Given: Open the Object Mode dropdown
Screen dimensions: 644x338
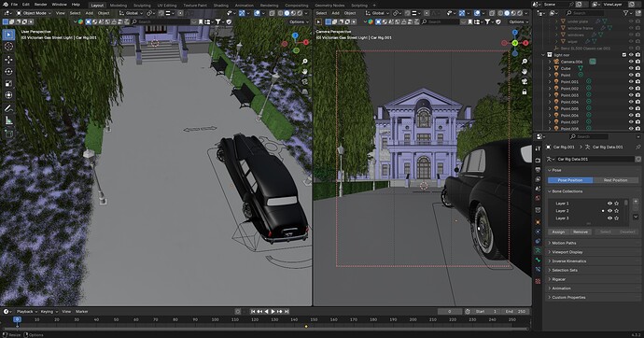Looking at the screenshot, I should point(35,13).
